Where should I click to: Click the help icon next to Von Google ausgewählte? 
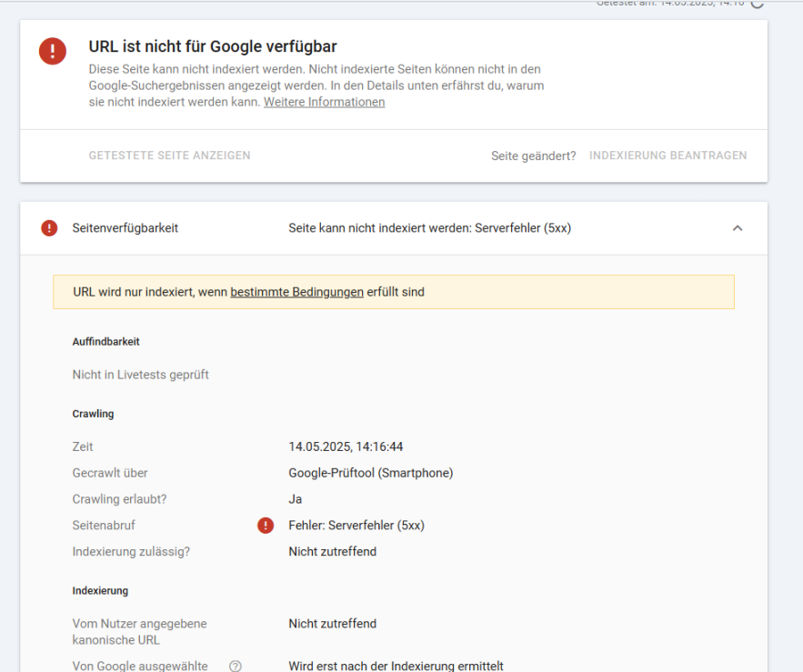[236, 667]
